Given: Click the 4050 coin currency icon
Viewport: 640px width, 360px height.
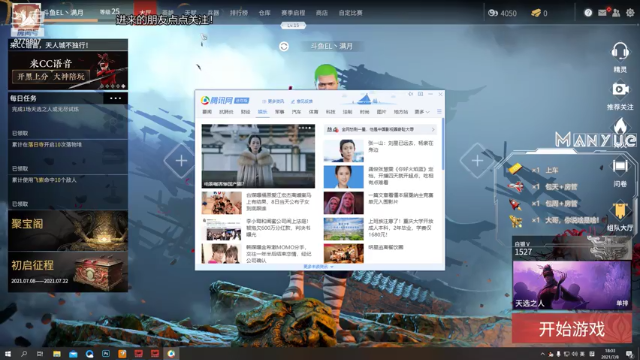Looking at the screenshot, I should (493, 13).
